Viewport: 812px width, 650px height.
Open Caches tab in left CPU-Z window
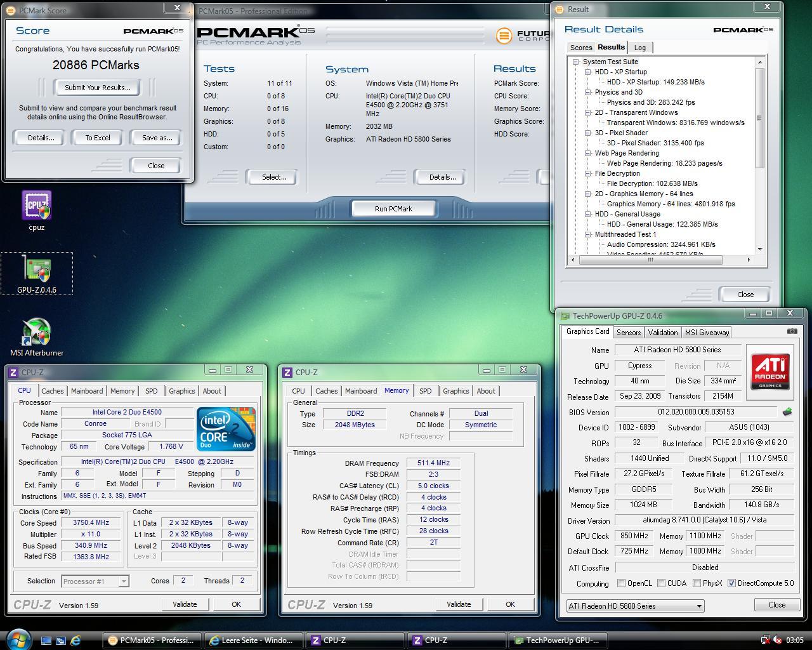tap(53, 391)
